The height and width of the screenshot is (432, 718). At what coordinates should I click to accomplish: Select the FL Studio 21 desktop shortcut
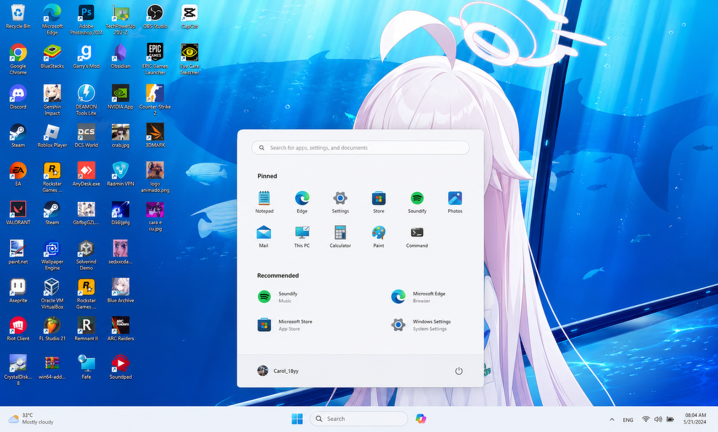[52, 328]
